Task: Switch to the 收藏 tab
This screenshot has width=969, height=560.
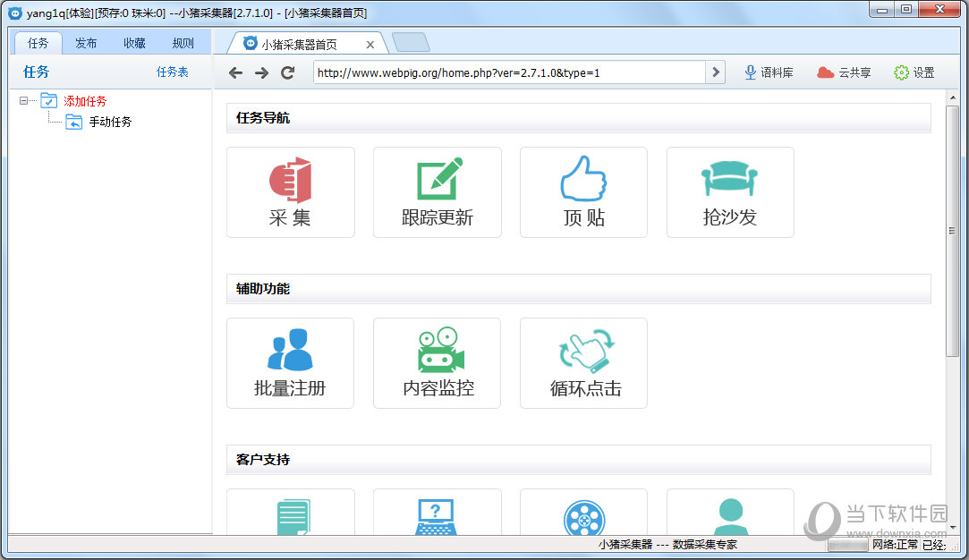Action: pos(134,43)
